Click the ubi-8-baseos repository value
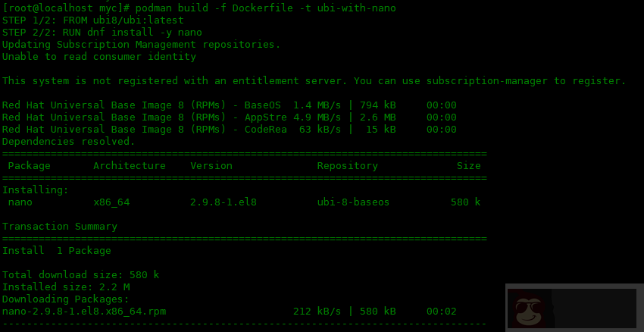This screenshot has width=644, height=332. tap(353, 202)
